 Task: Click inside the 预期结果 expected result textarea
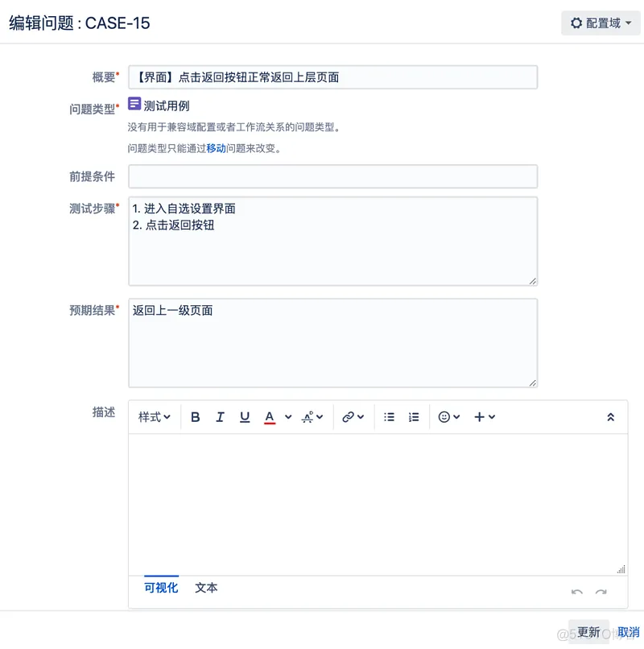332,343
